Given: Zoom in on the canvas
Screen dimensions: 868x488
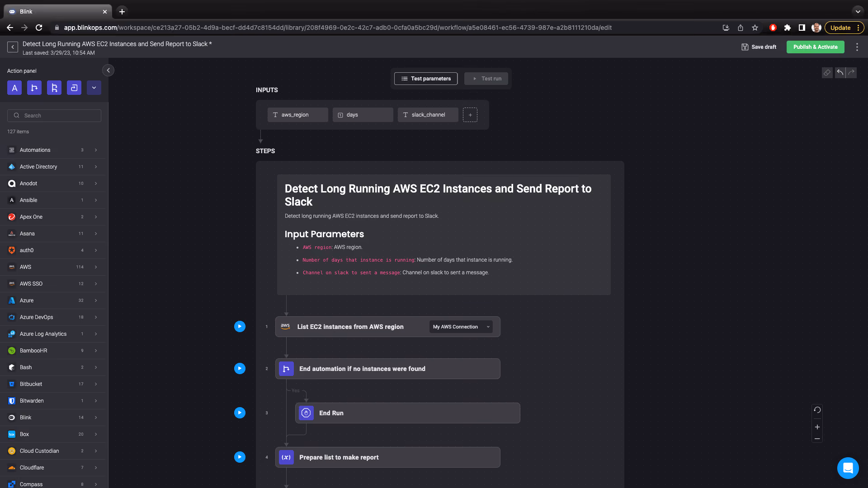Looking at the screenshot, I should click(817, 427).
